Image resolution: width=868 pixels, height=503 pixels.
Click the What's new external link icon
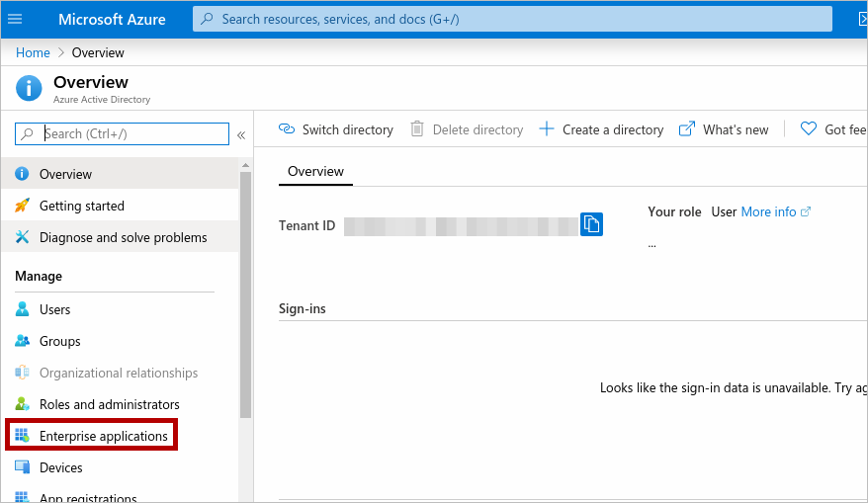pyautogui.click(x=687, y=129)
